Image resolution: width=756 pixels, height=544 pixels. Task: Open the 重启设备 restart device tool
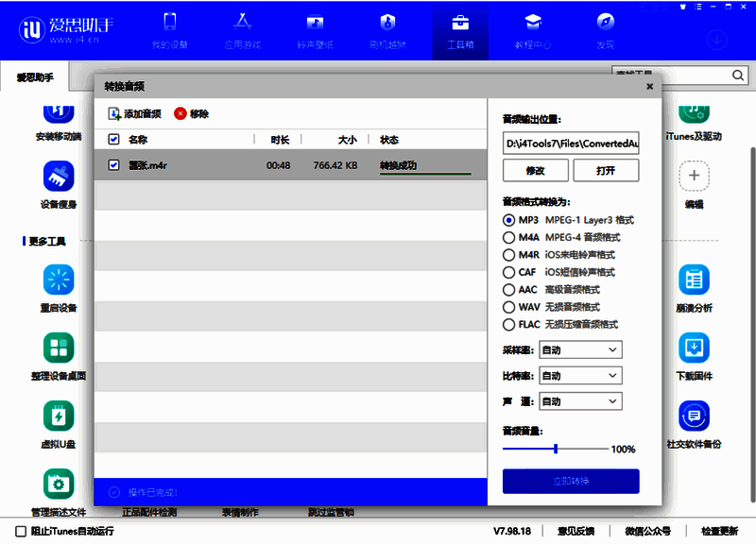pyautogui.click(x=59, y=280)
